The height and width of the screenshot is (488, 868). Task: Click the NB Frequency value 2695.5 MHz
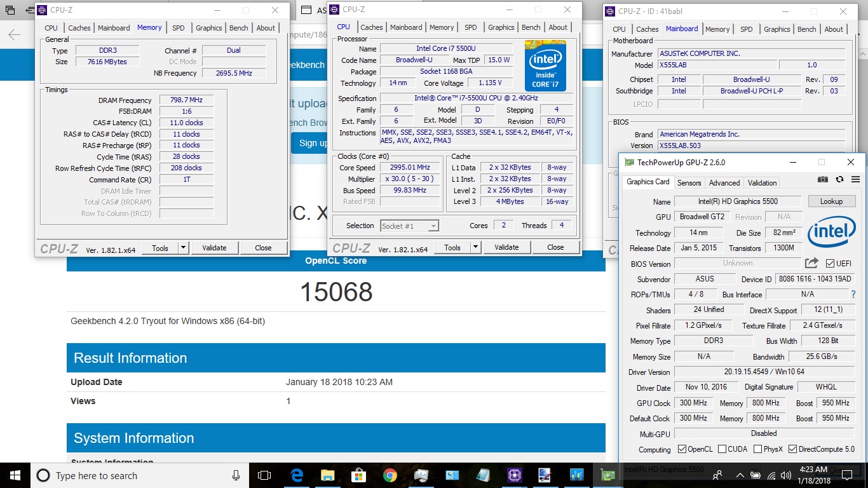(233, 73)
